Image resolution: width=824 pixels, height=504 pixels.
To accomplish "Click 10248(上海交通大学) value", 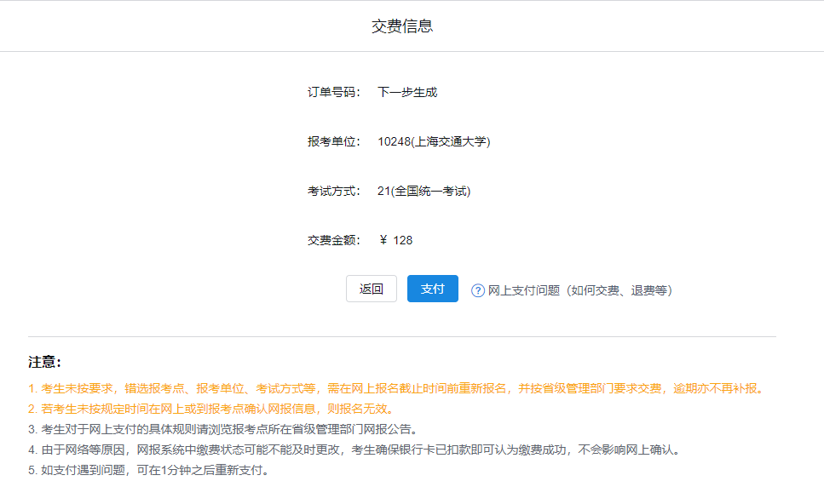I will 434,141.
